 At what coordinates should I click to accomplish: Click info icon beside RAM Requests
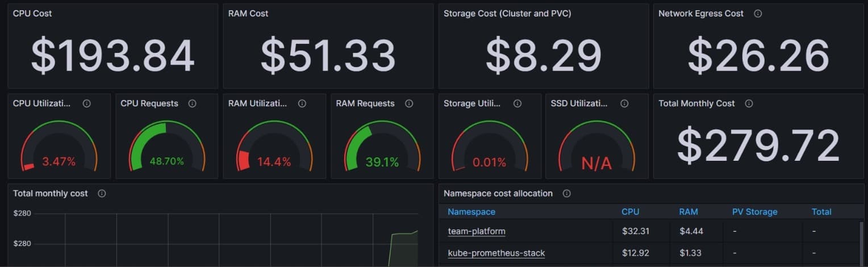tap(408, 103)
